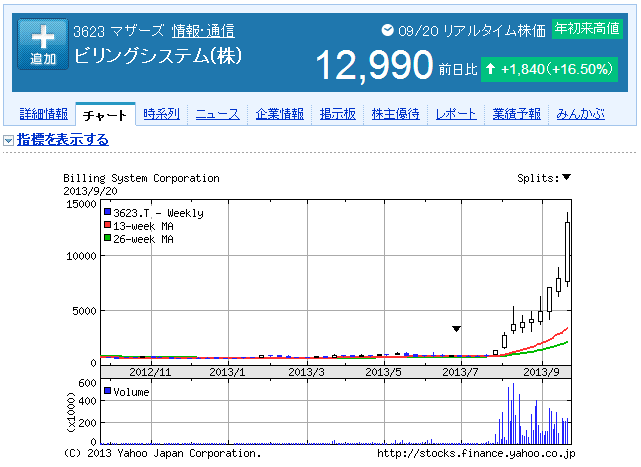Image resolution: width=641 pixels, height=467 pixels.
Task: Click the Splits triangle marker in legend
Action: (566, 177)
